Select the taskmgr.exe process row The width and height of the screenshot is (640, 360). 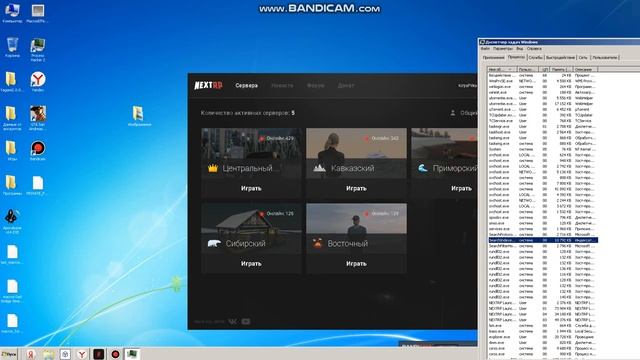(x=543, y=127)
